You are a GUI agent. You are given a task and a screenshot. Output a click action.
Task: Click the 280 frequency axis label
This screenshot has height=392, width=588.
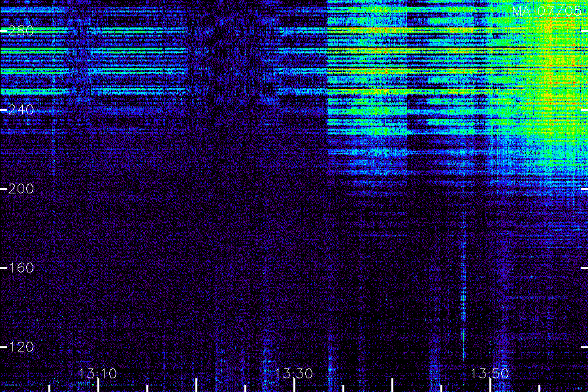(x=21, y=31)
